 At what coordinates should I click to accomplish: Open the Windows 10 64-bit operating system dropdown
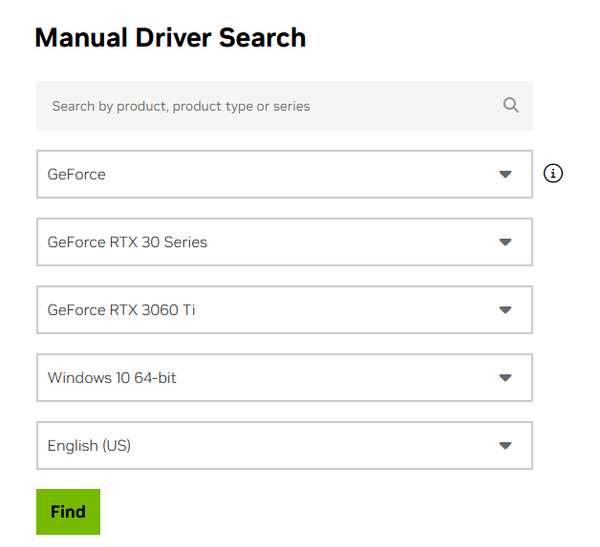point(284,377)
